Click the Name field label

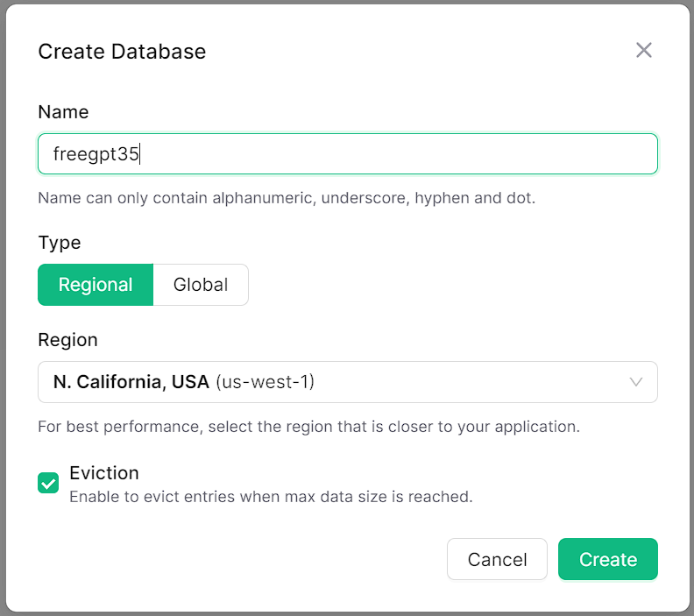(63, 112)
